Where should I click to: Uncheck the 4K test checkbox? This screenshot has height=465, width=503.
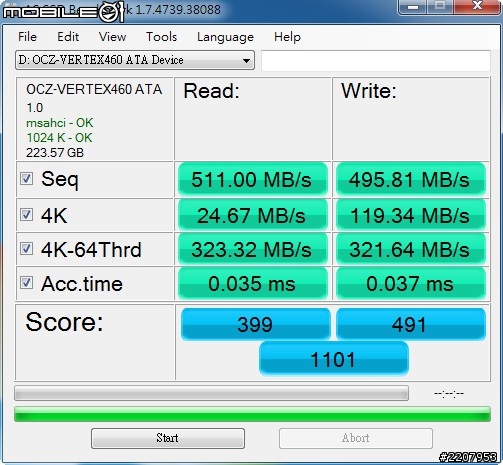26,215
